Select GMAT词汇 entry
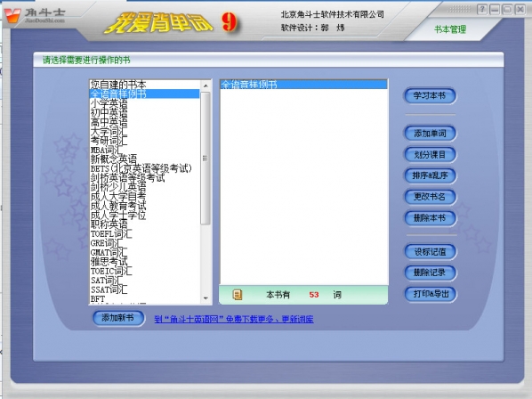This screenshot has width=532, height=399. pos(144,253)
